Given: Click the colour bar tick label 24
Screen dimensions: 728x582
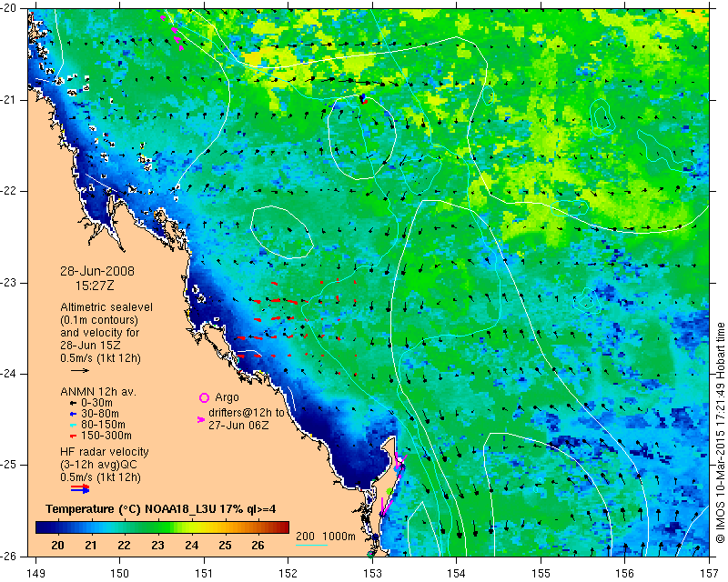Looking at the screenshot, I should [191, 545].
